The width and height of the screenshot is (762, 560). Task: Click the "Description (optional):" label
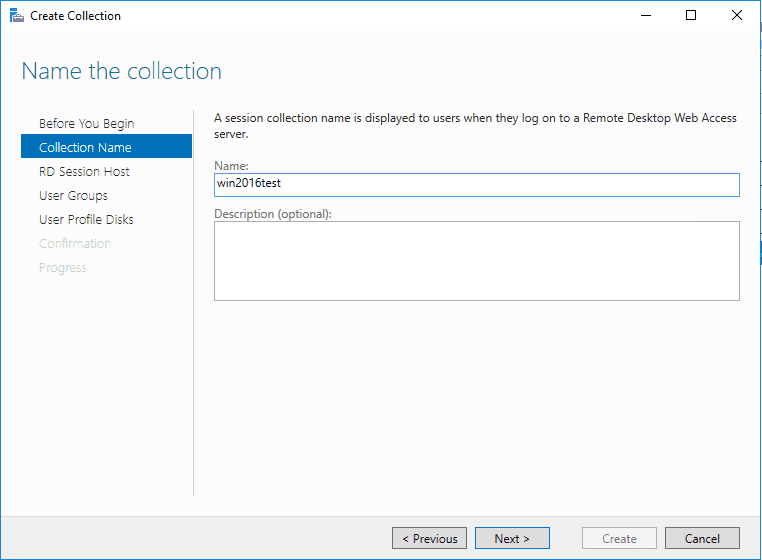pyautogui.click(x=272, y=213)
